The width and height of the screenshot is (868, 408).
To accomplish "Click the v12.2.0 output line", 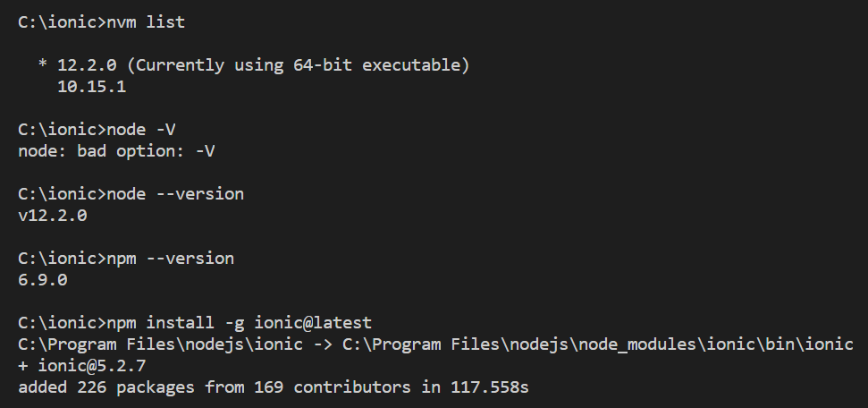I will point(52,216).
